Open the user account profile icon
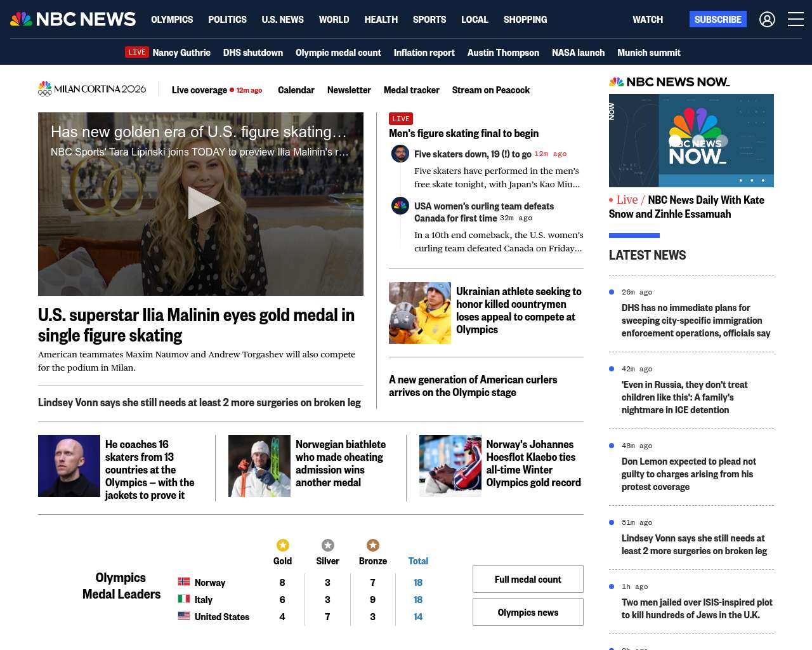The width and height of the screenshot is (812, 650). [x=767, y=20]
